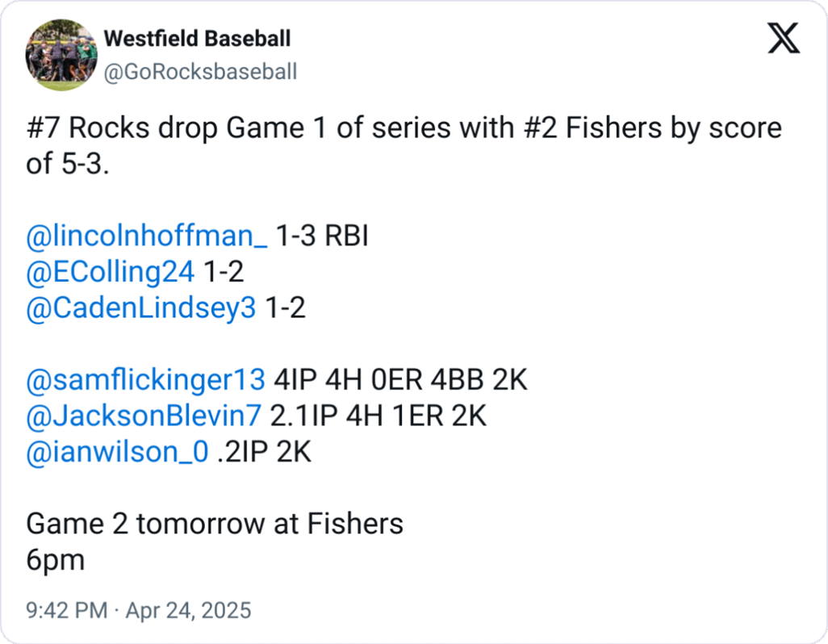Go to the @ianwilson_0 mention
Screen dimensions: 828x644
[x=119, y=452]
